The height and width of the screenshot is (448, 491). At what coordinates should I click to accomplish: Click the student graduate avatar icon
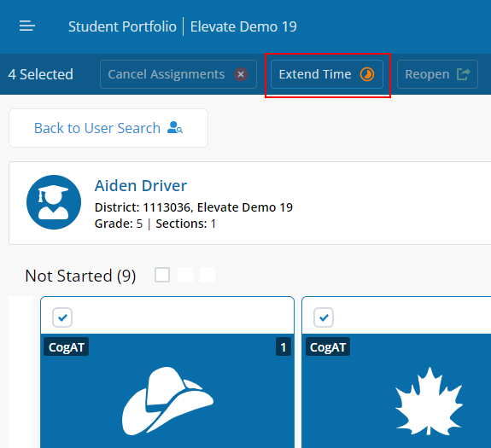tap(54, 202)
